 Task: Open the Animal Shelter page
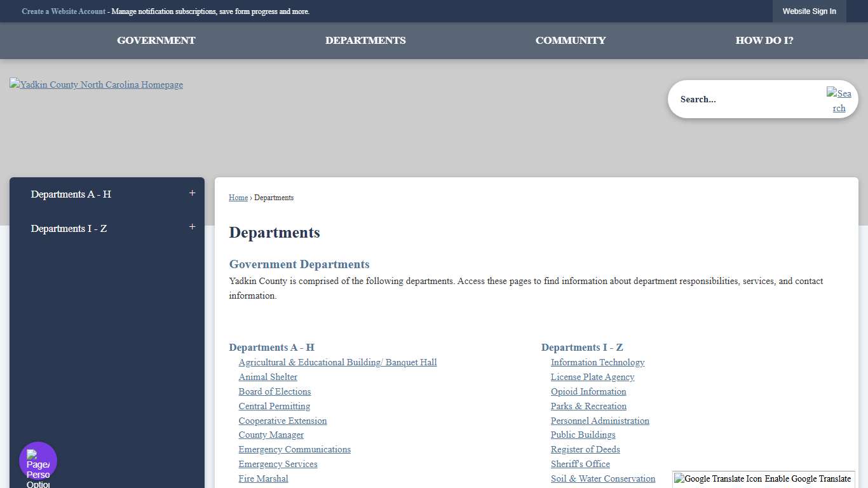click(x=268, y=377)
